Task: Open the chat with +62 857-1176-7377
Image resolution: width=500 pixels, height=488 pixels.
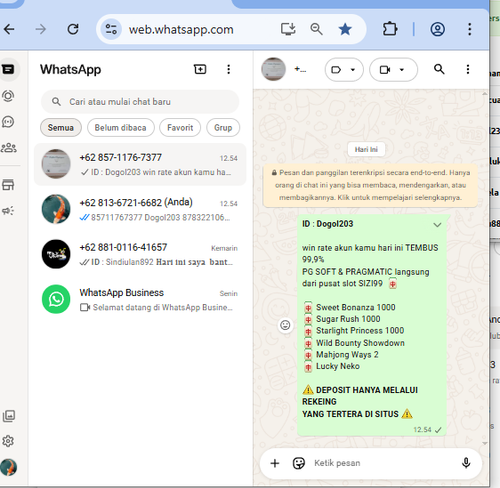Action: click(x=140, y=164)
